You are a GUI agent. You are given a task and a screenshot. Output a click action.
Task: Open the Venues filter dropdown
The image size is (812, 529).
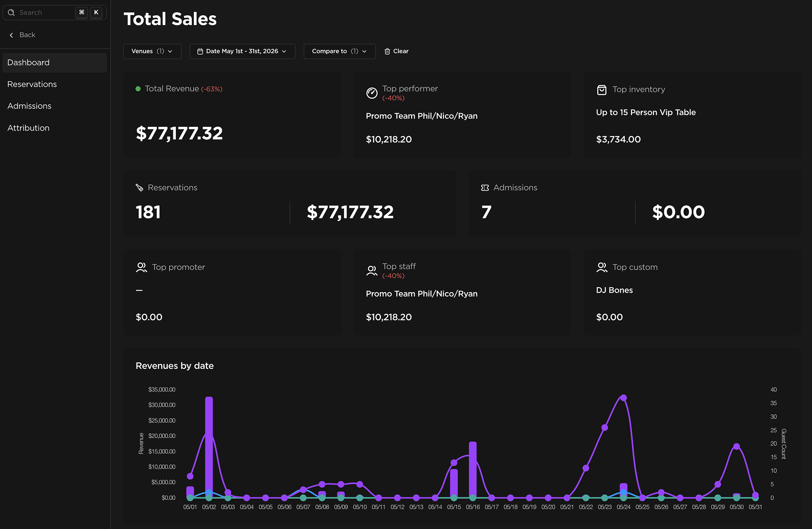point(152,51)
